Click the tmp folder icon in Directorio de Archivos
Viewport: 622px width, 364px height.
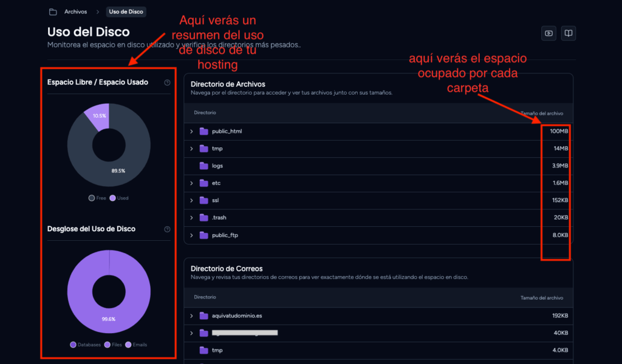pyautogui.click(x=204, y=149)
